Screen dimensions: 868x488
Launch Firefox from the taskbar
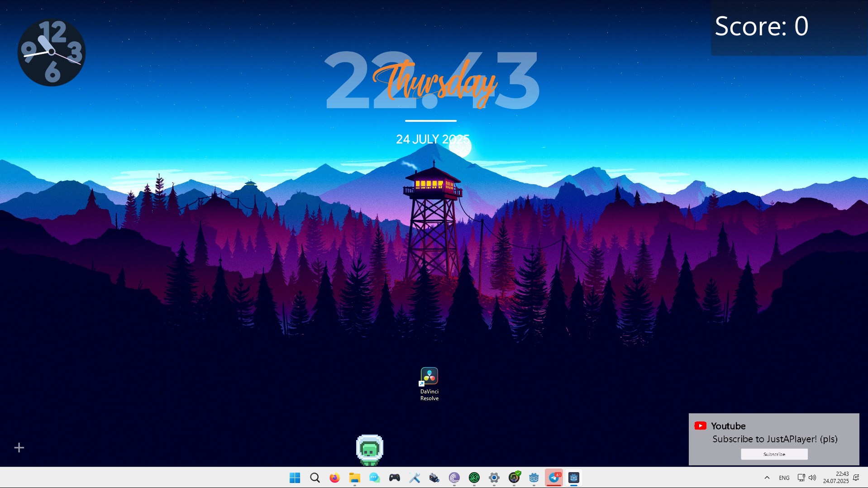tap(334, 478)
